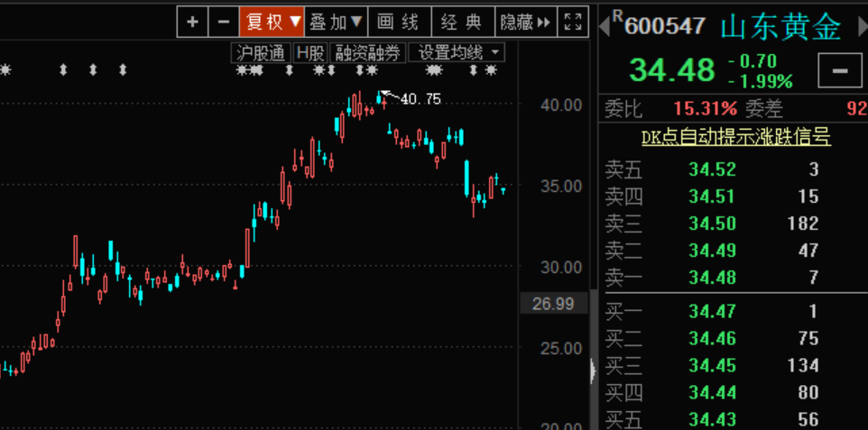Select the 卖三 price 34.50
This screenshot has width=868, height=430.
pyautogui.click(x=713, y=224)
